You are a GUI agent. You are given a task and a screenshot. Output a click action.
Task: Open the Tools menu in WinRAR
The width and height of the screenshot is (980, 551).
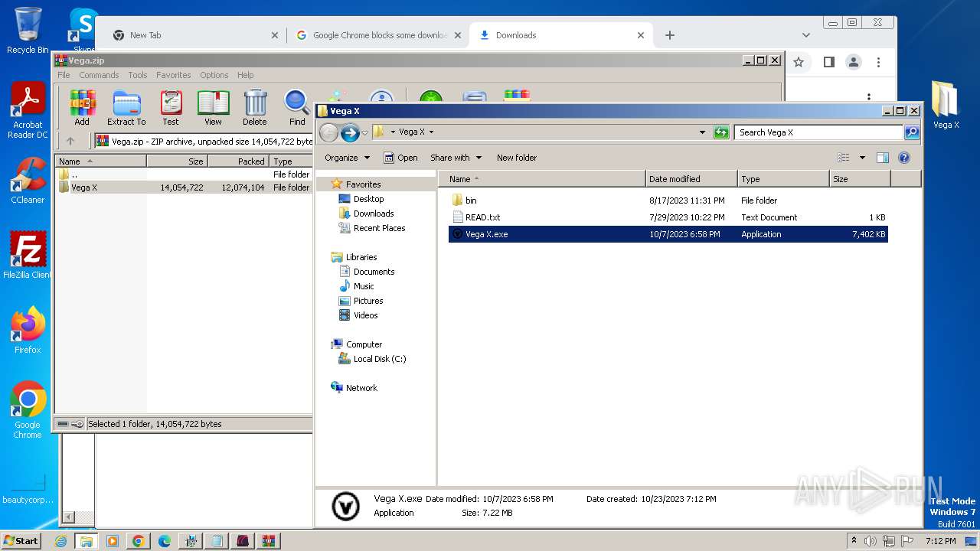click(x=138, y=75)
